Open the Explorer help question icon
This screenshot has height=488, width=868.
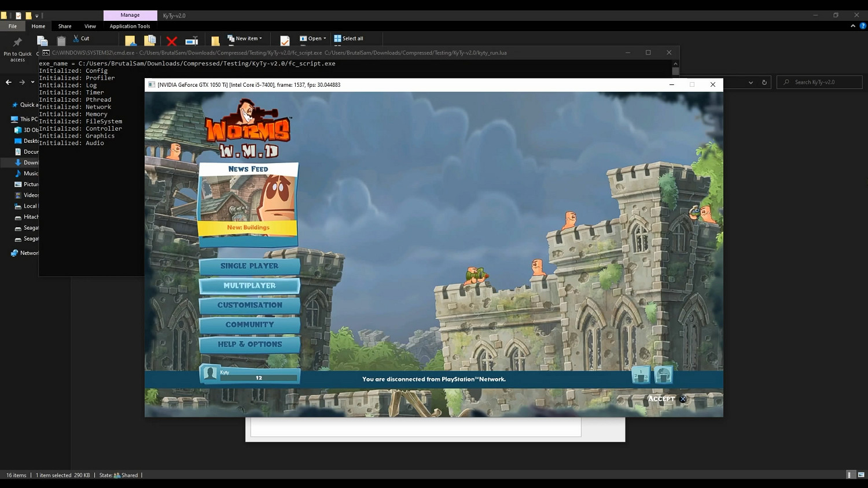click(863, 26)
